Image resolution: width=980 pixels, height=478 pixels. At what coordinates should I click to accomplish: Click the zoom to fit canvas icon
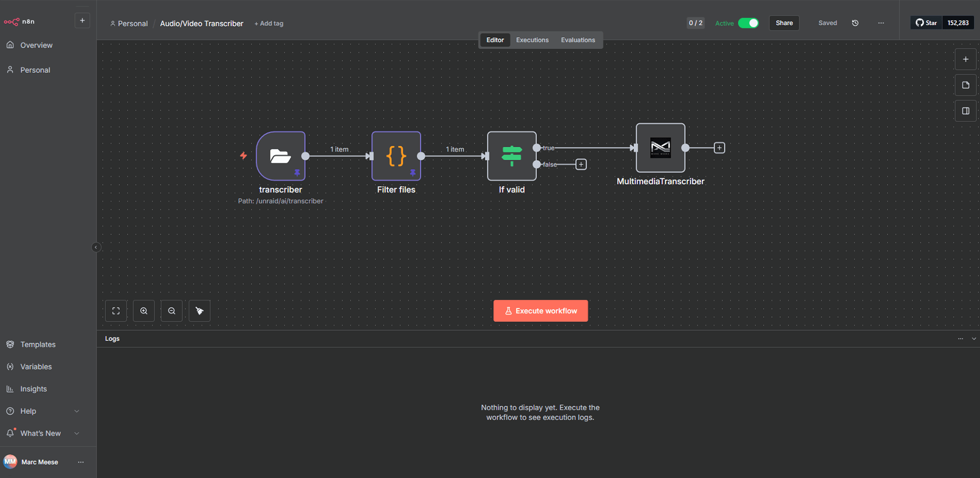[116, 311]
